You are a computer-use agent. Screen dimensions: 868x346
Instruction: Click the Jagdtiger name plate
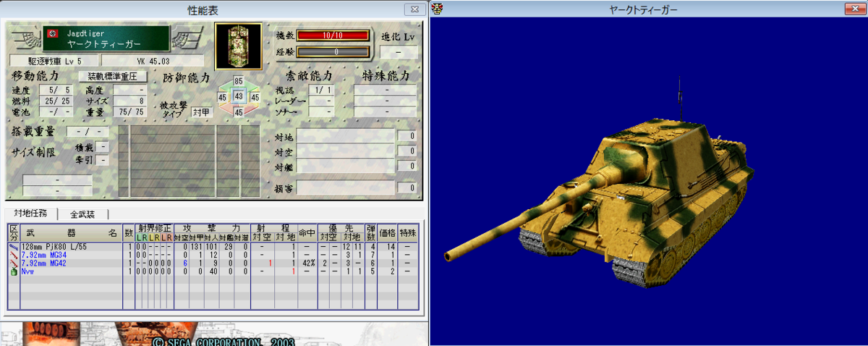click(106, 38)
